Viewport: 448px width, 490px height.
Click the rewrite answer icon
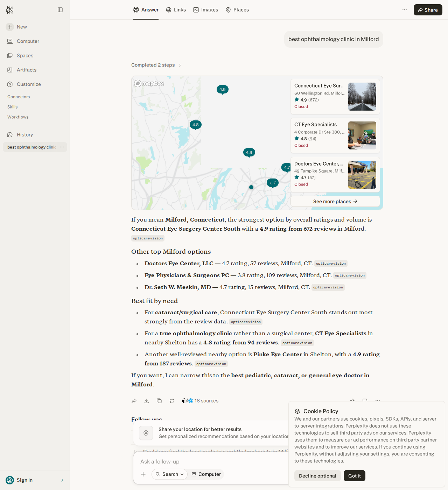click(x=172, y=401)
